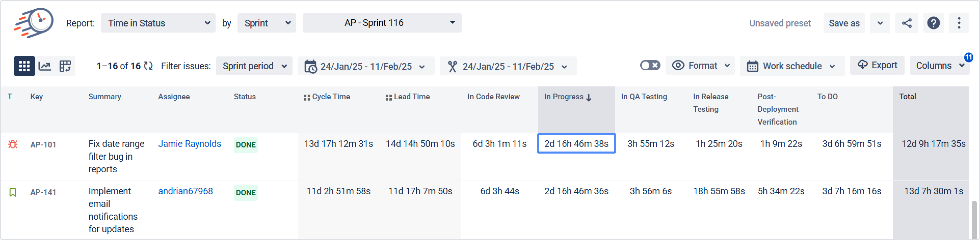This screenshot has height=240, width=980.
Task: Click the refresh issues icon
Action: [x=148, y=66]
